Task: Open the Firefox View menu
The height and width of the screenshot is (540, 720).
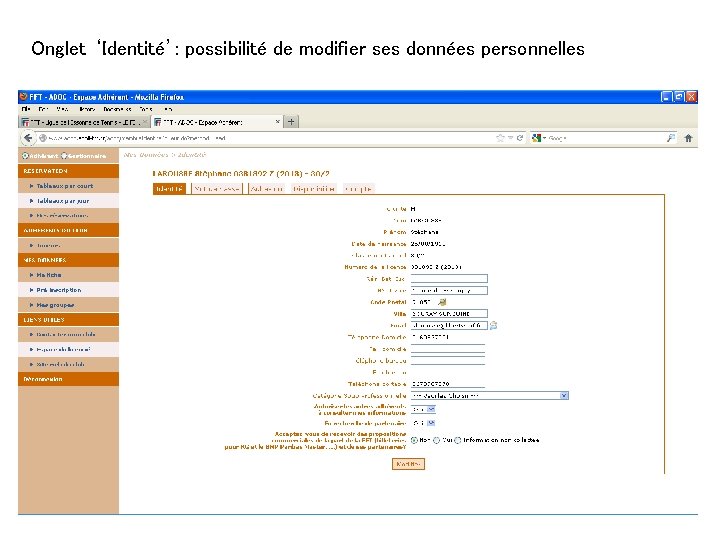Action: [x=62, y=109]
